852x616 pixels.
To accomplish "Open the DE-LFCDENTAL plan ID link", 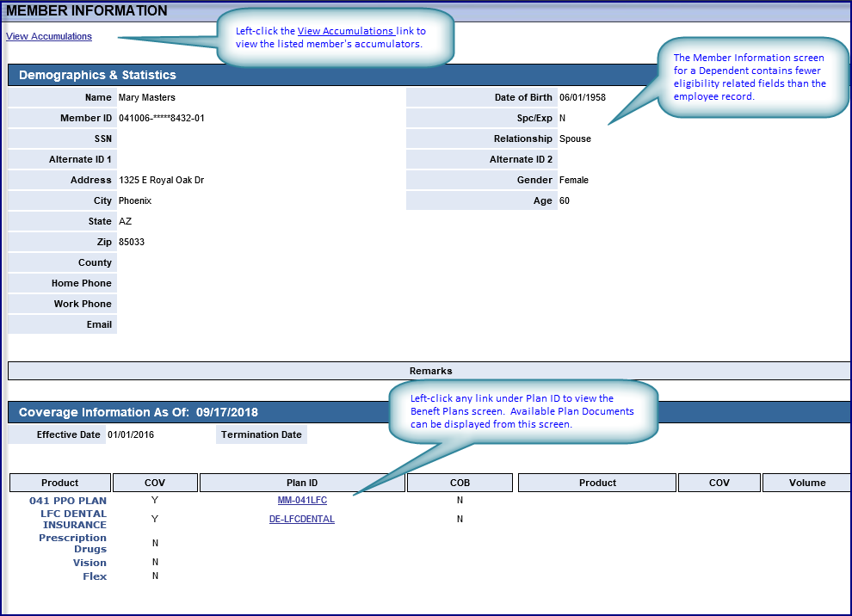I will coord(302,520).
